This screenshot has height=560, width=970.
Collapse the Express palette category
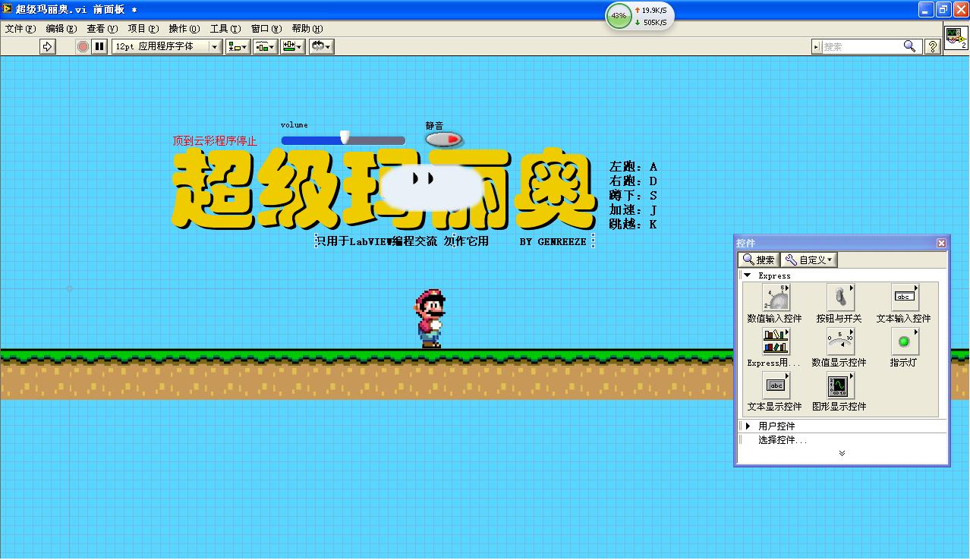click(x=748, y=275)
